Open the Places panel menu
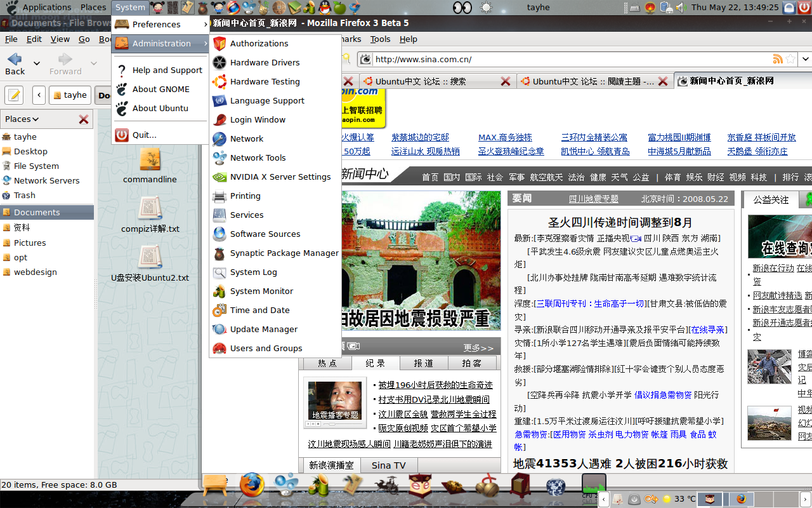Viewport: 812px width, 508px height. (x=93, y=8)
